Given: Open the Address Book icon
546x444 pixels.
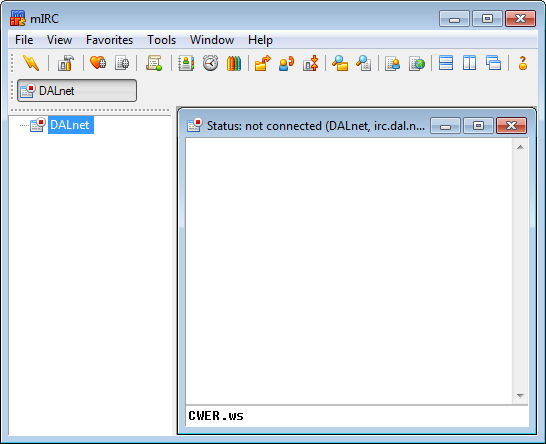Looking at the screenshot, I should point(186,63).
